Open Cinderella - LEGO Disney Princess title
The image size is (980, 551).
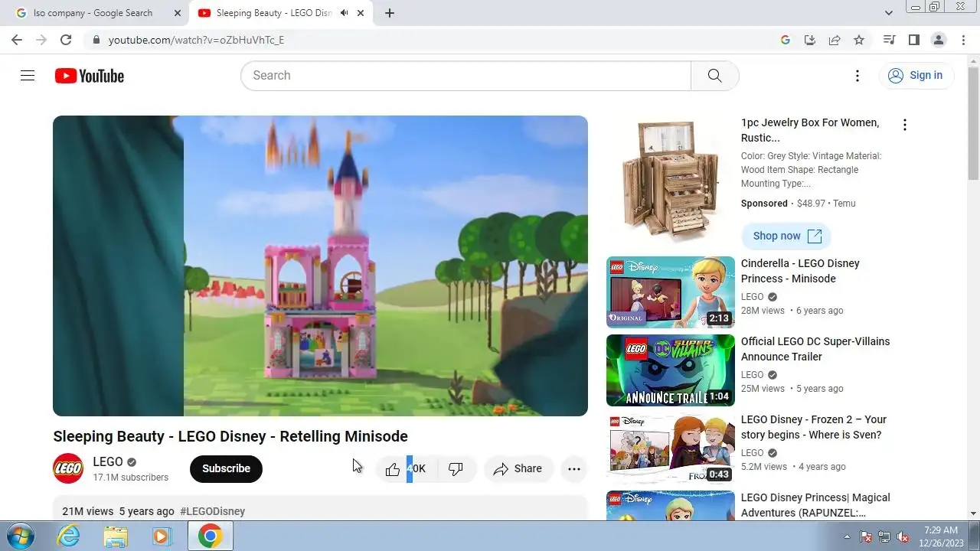click(800, 271)
